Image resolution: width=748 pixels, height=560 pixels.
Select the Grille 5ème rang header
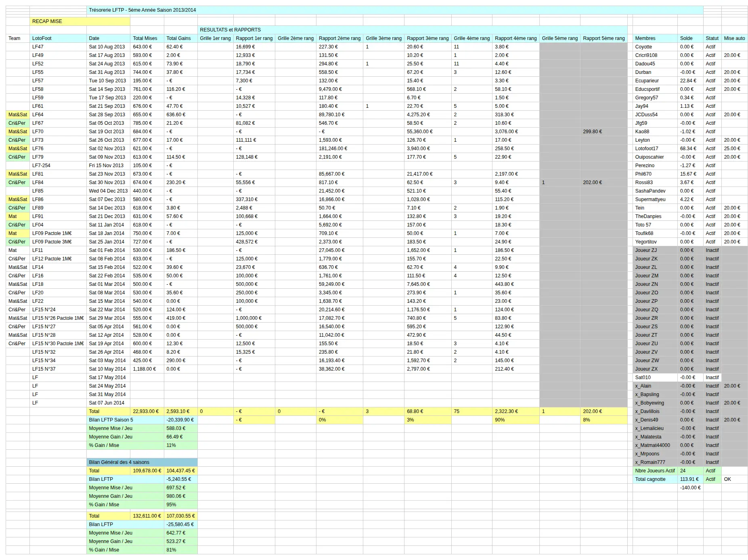point(560,38)
